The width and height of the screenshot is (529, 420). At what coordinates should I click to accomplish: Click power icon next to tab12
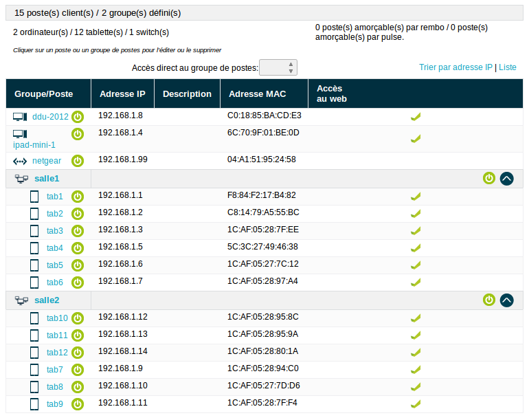click(x=78, y=353)
